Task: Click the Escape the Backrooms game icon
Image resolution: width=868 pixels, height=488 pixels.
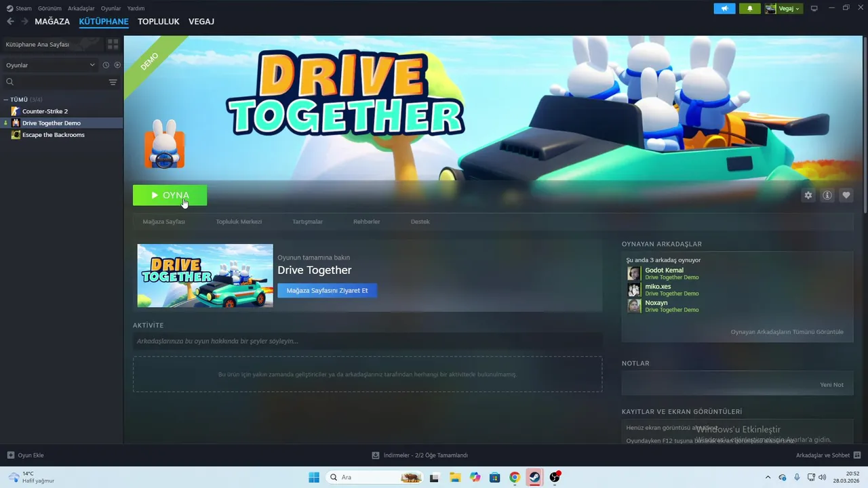Action: coord(16,135)
